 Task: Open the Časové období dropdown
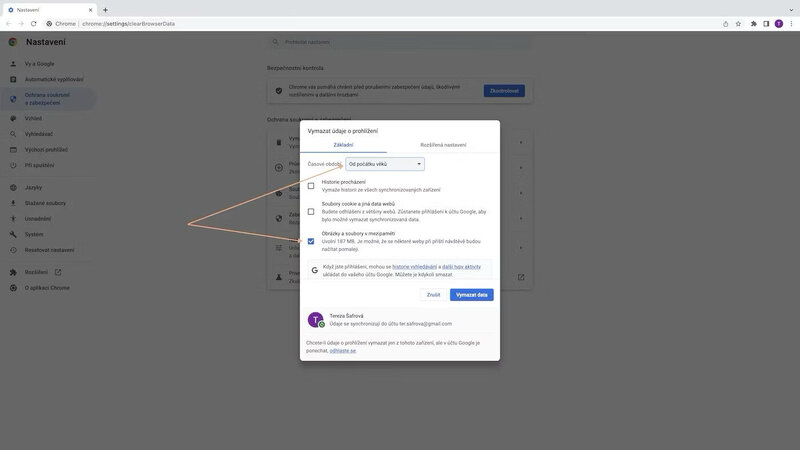pyautogui.click(x=385, y=164)
